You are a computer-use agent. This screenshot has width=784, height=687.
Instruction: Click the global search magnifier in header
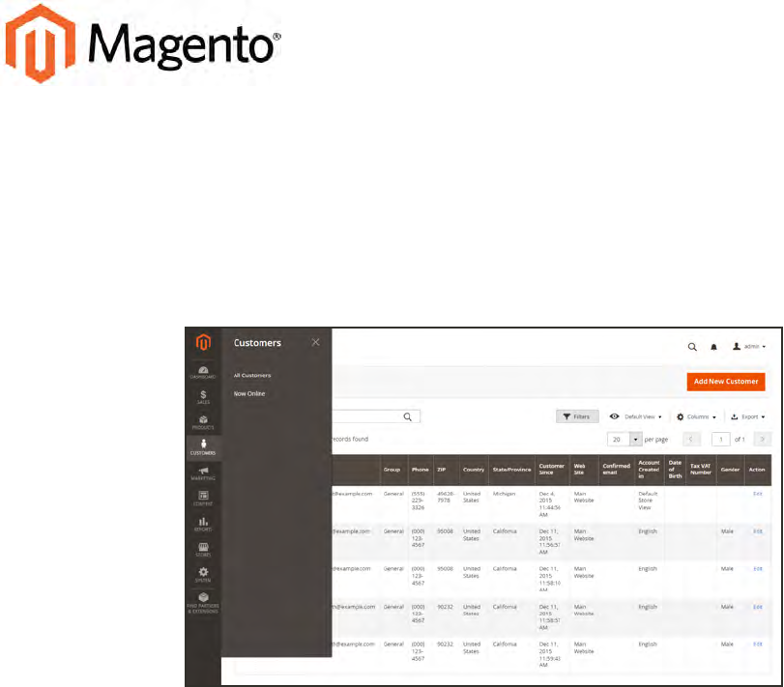click(692, 347)
